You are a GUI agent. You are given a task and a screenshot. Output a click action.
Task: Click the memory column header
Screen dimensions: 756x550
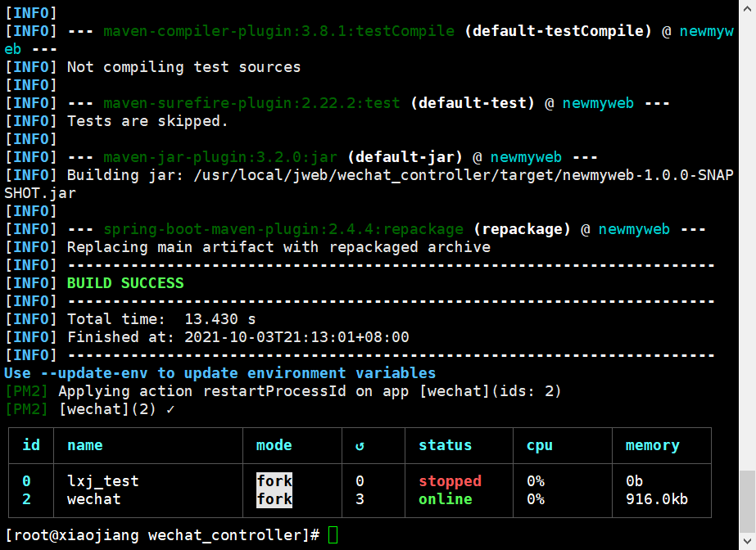(652, 446)
